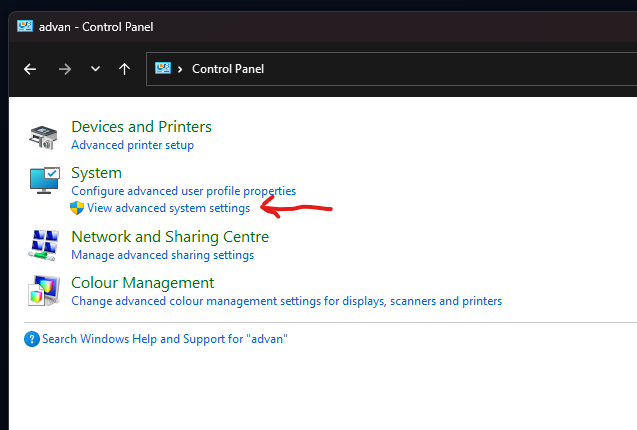Screen dimensions: 637x430
Task: Click the Network and Sharing Centre icon
Action: [x=43, y=245]
